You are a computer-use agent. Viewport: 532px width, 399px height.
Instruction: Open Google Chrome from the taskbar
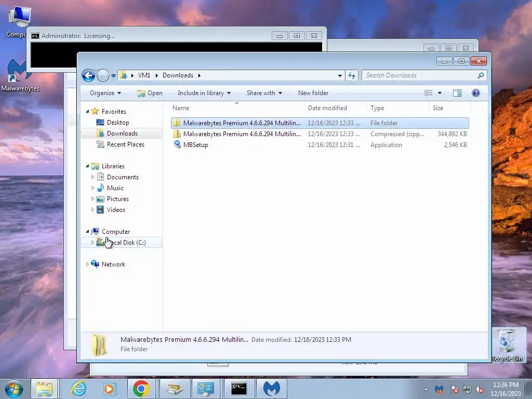coord(141,389)
